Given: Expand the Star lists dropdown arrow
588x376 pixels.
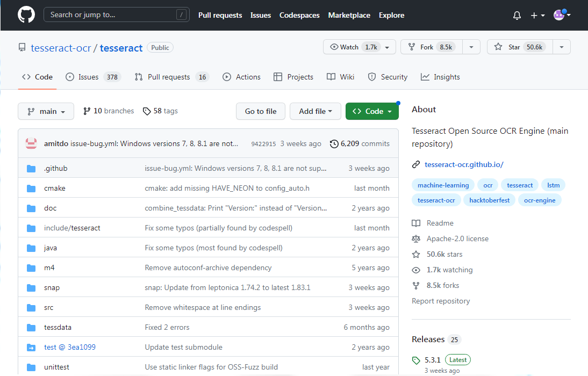Looking at the screenshot, I should (561, 47).
